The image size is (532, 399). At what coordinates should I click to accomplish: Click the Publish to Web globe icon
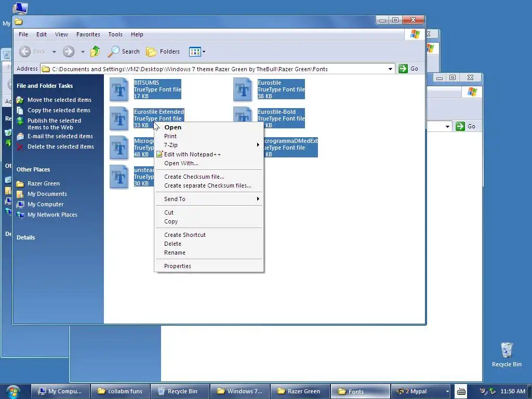[x=20, y=121]
